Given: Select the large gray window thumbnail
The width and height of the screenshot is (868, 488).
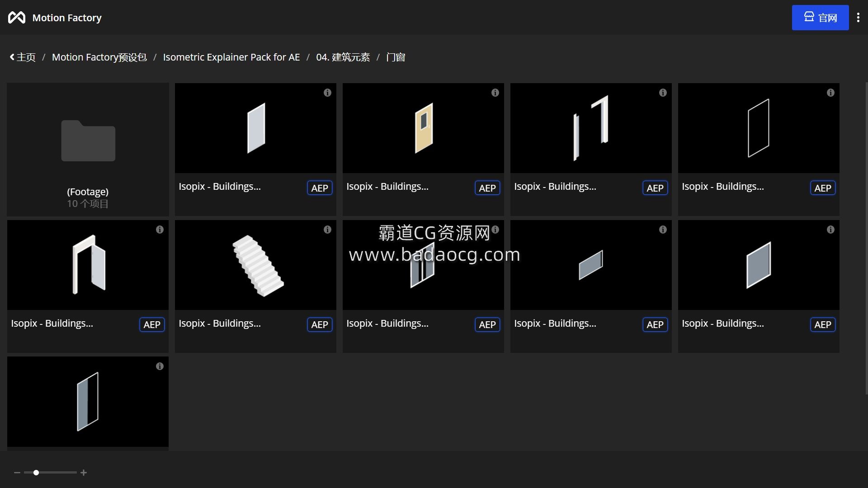Looking at the screenshot, I should point(759,265).
